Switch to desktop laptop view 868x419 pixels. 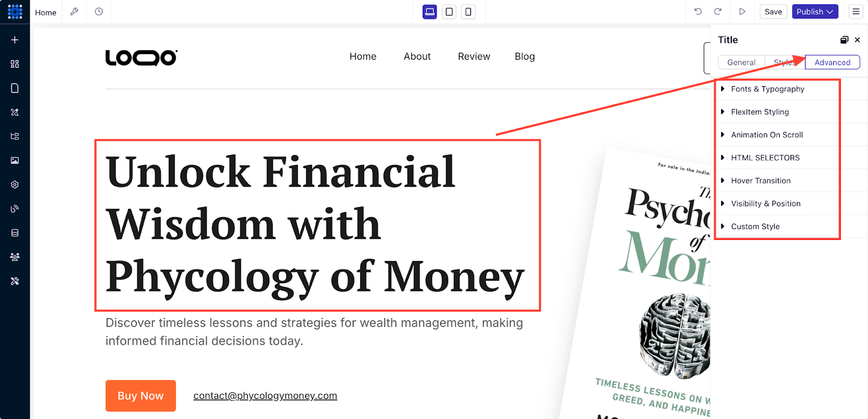pyautogui.click(x=430, y=11)
